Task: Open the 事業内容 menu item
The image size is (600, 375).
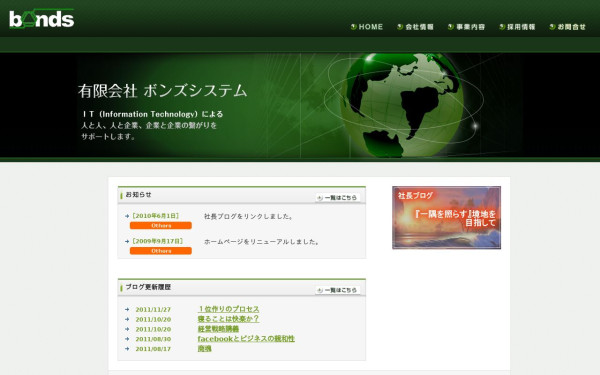Action: [x=470, y=27]
